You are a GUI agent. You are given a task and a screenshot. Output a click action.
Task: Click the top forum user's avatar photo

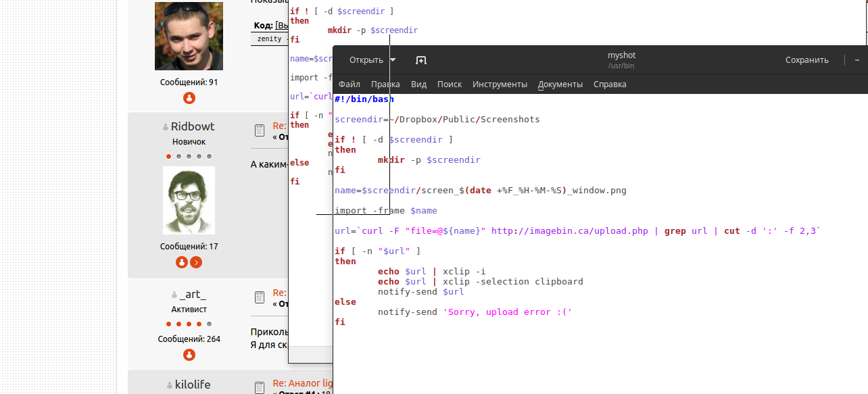coord(189,36)
